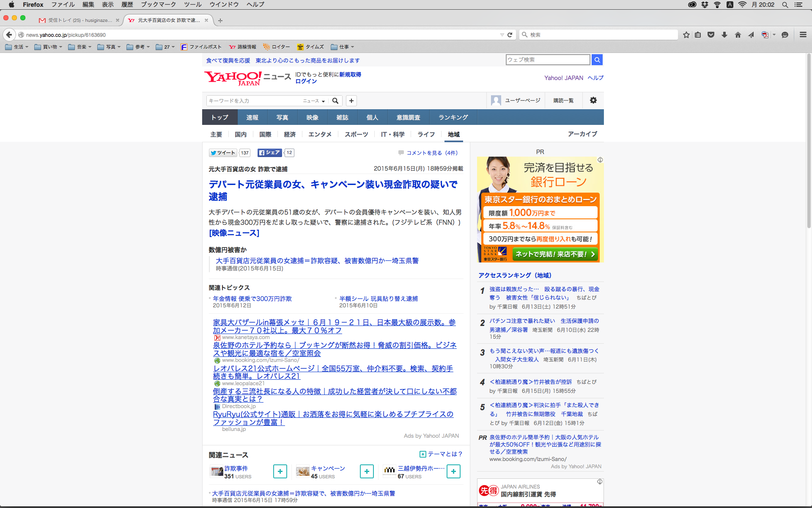Image resolution: width=812 pixels, height=508 pixels.
Task: Open the ブックマーク menu in the menu bar
Action: tap(158, 5)
